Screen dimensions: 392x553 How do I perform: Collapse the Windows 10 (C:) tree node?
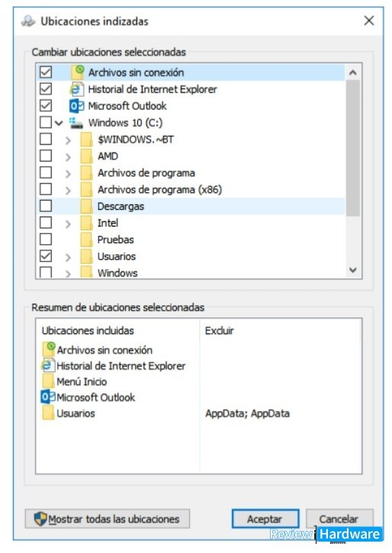pos(59,123)
